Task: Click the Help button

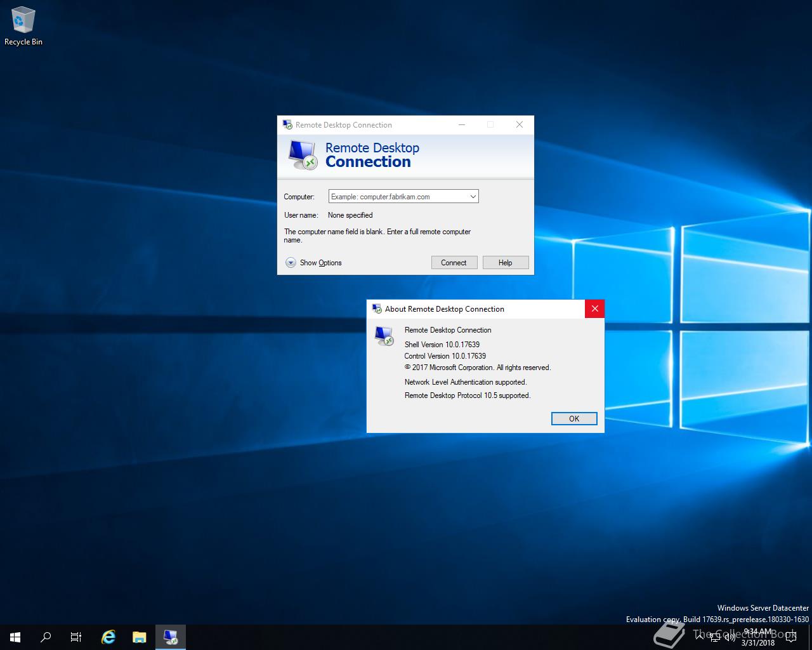Action: pos(506,263)
